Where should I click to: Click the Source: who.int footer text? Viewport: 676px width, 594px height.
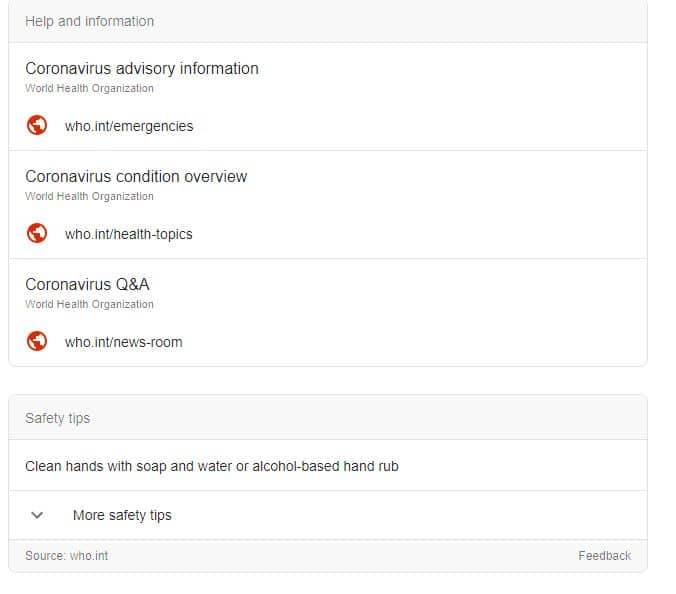66,556
